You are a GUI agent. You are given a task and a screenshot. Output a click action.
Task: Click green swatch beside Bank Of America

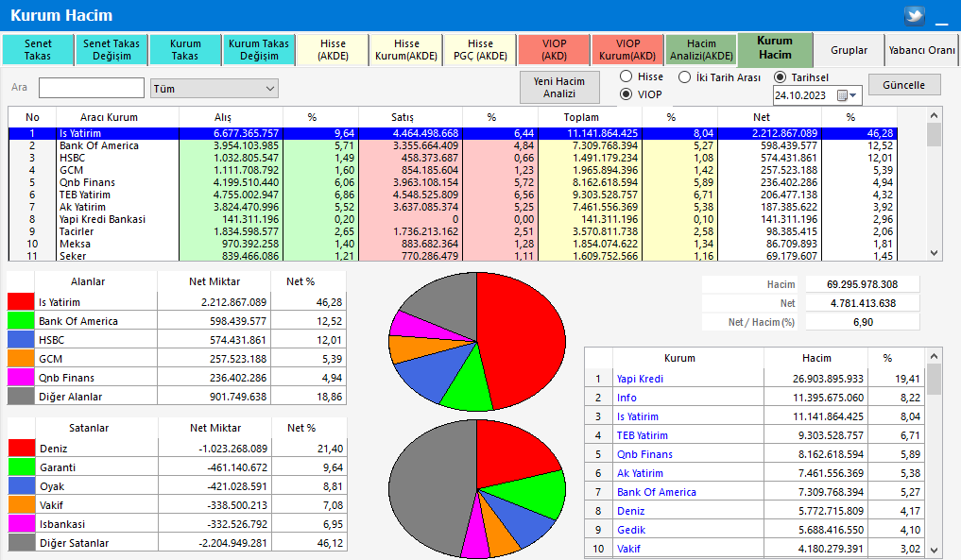click(21, 320)
